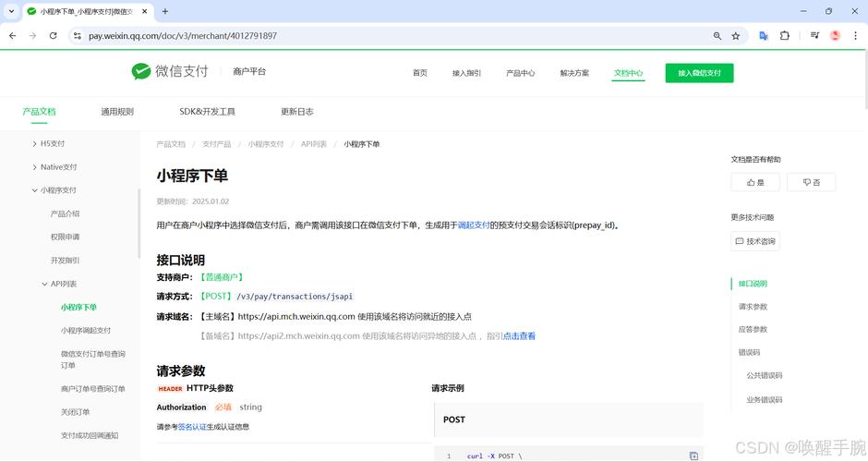The height and width of the screenshot is (462, 868).
Task: Switch to 通用规则 tab
Action: point(117,112)
